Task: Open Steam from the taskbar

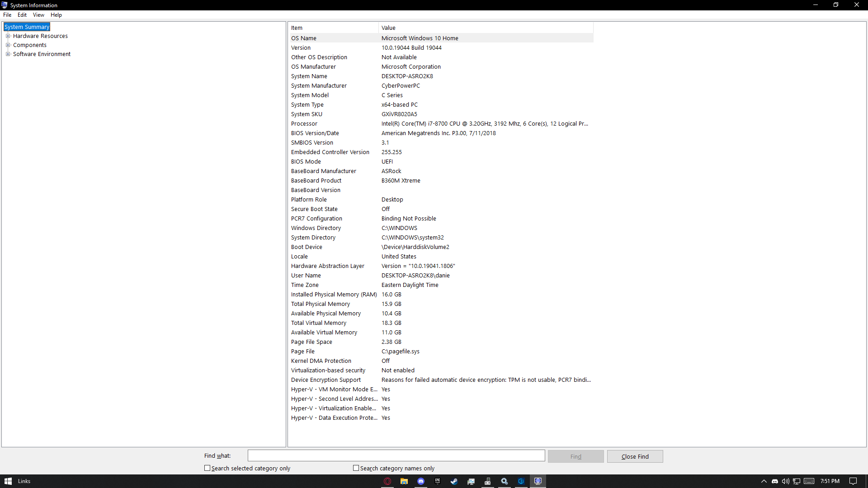Action: click(454, 481)
